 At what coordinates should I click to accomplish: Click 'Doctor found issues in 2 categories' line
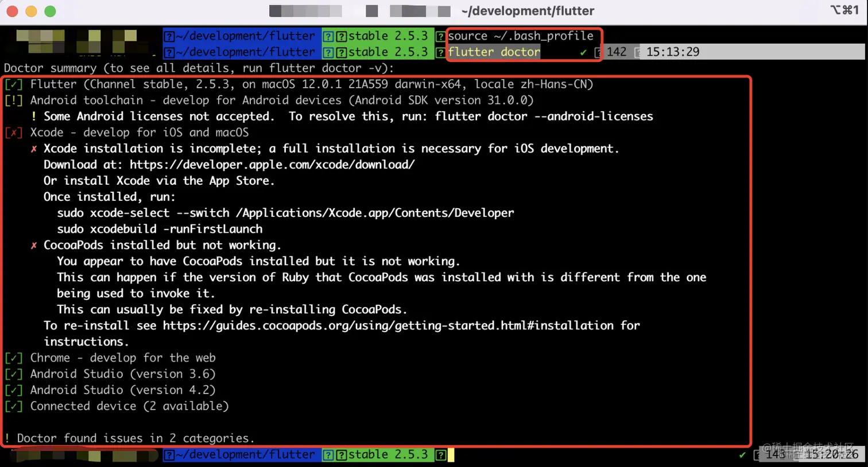tap(129, 438)
